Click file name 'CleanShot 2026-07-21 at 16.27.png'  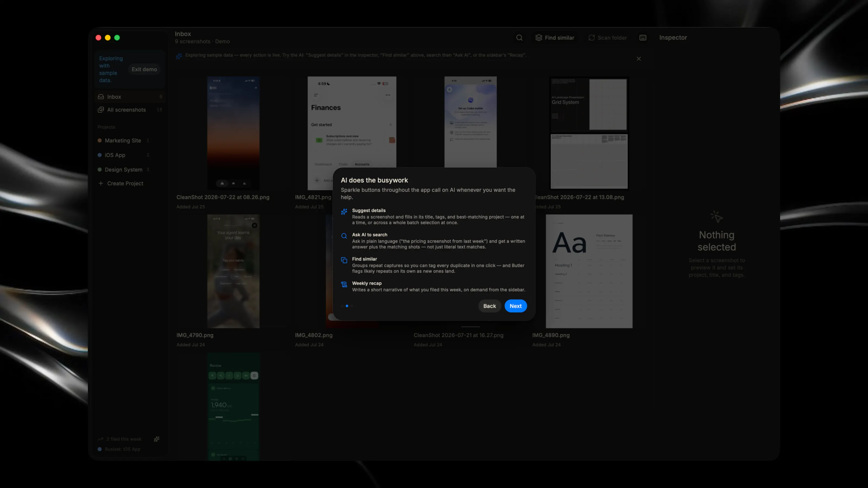(458, 335)
